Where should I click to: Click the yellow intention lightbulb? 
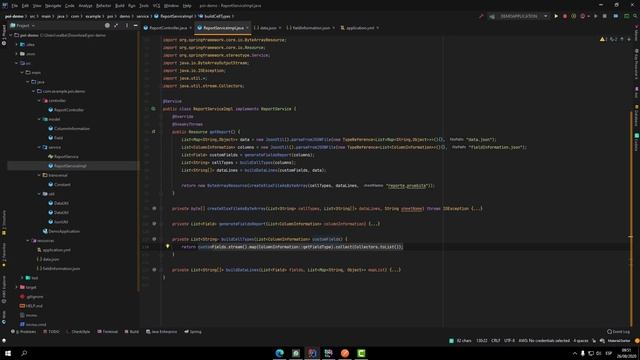pyautogui.click(x=167, y=246)
